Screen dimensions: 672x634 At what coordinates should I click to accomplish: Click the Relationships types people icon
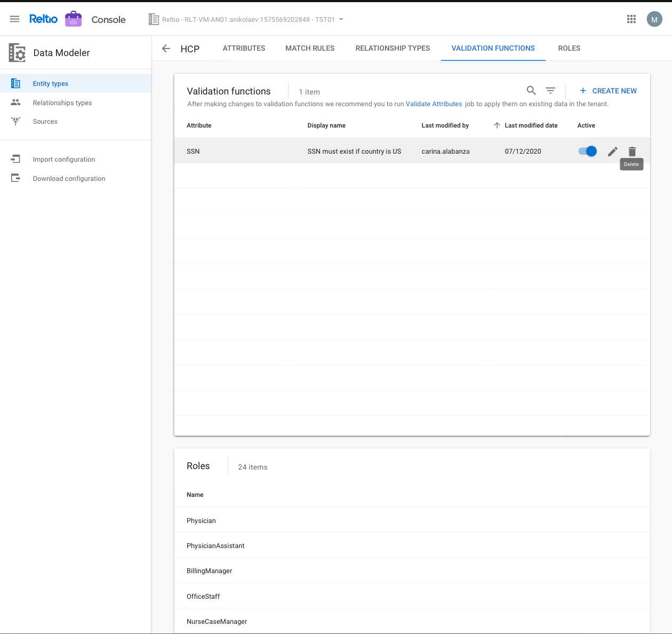click(x=15, y=102)
